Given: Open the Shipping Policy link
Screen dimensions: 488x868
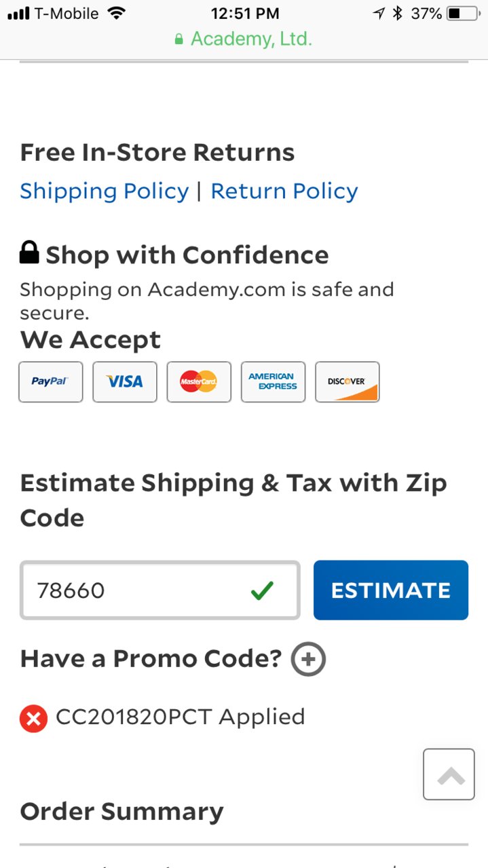Looking at the screenshot, I should [x=104, y=191].
